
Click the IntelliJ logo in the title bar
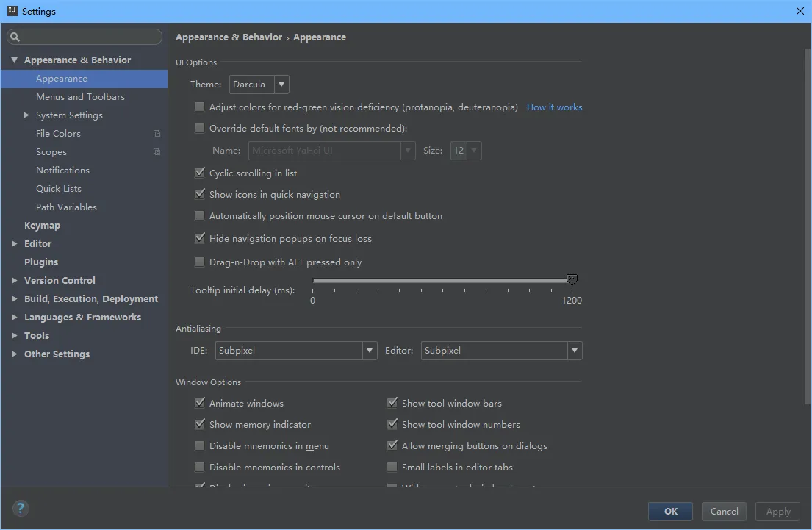(x=11, y=11)
